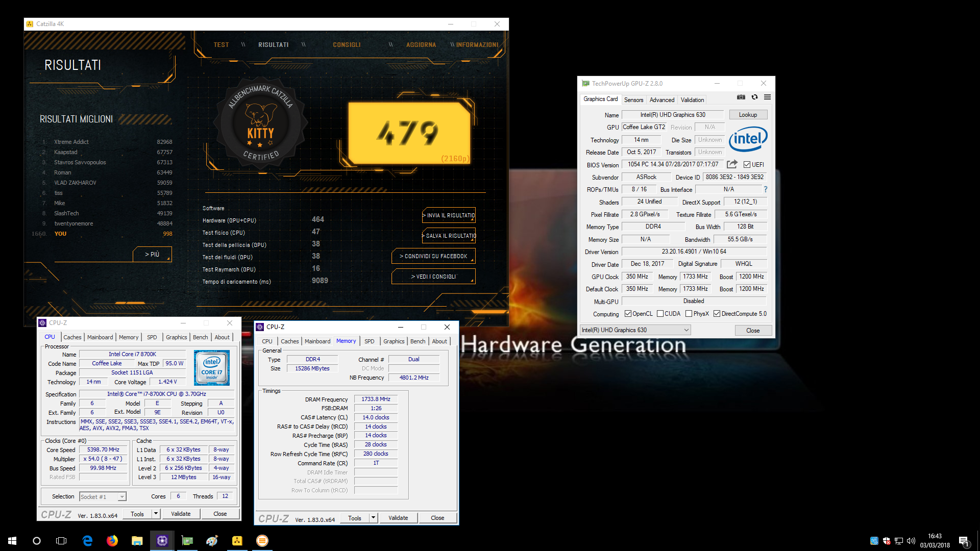
Task: Expand Tools dropdown arrow in CPU-Z Memory window
Action: [x=373, y=518]
